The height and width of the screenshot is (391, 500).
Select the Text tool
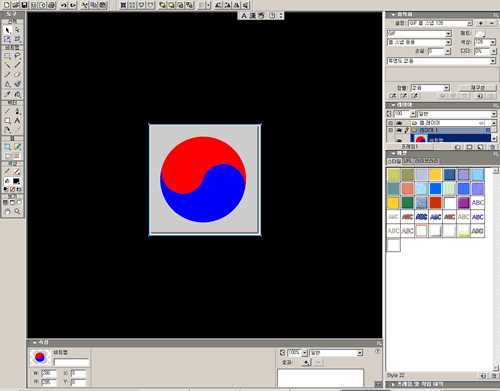click(x=17, y=120)
